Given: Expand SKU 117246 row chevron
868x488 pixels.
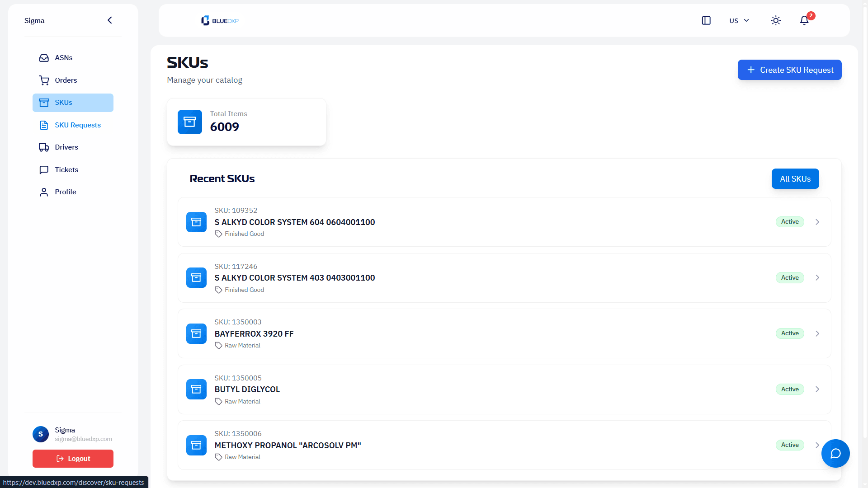Looking at the screenshot, I should point(817,277).
